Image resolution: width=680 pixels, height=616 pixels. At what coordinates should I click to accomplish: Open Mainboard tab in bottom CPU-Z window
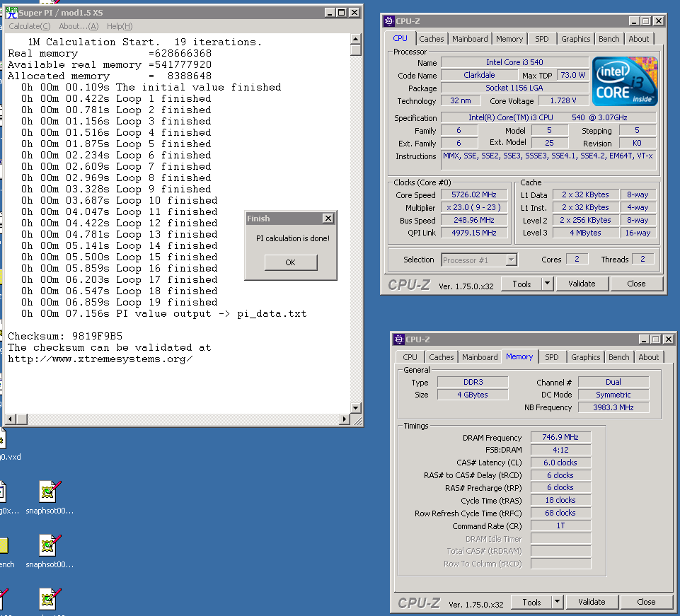pos(480,357)
